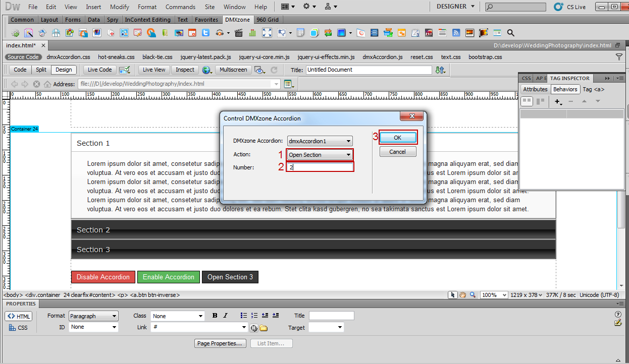Screen dimensions: 629x364
Task: Click the Italic icon in Properties panel
Action: [x=225, y=316]
